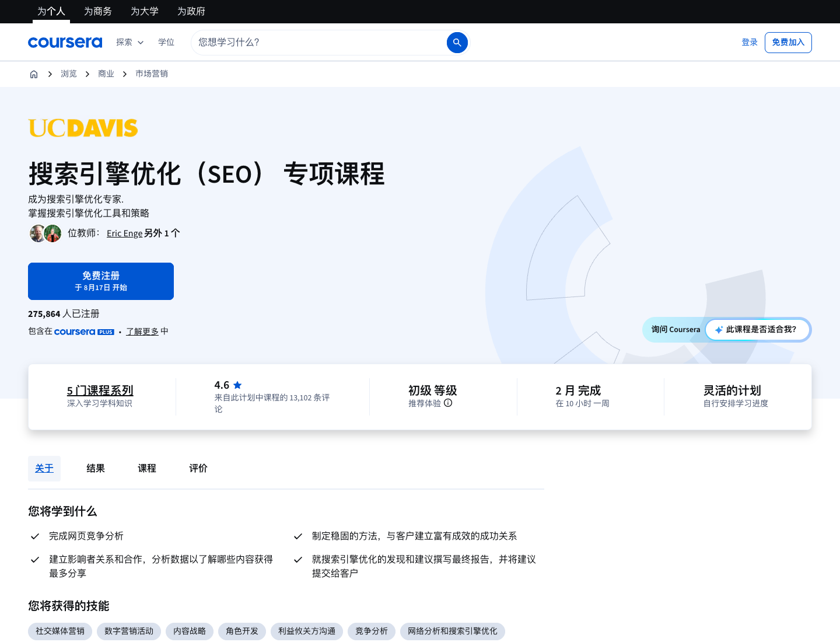Click the Coursera Plus logo
Screen dimensions: 840x642
click(x=84, y=332)
